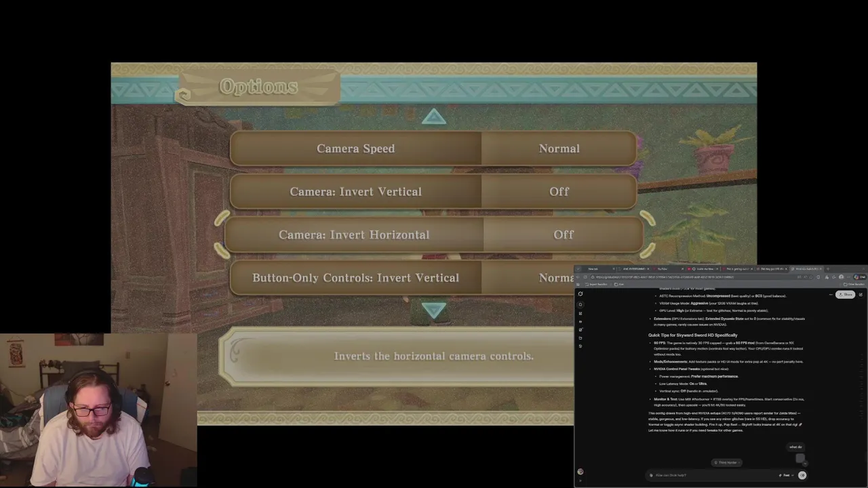Change Camera Speed value Normal
868x488 pixels.
click(x=559, y=148)
